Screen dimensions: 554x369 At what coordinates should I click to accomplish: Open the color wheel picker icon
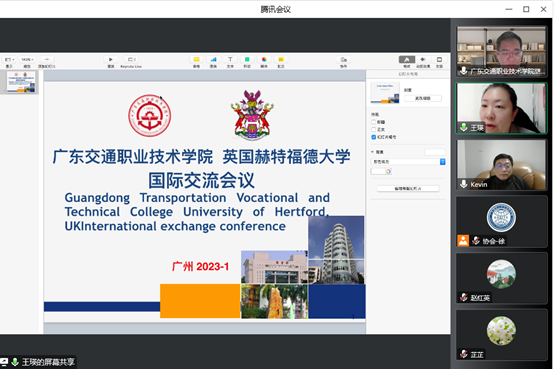tap(388, 171)
